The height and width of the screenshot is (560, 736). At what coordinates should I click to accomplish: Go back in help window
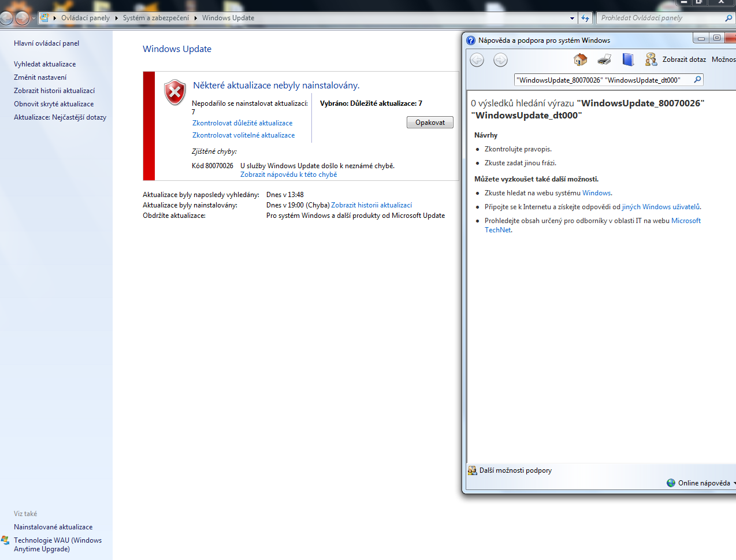[477, 60]
